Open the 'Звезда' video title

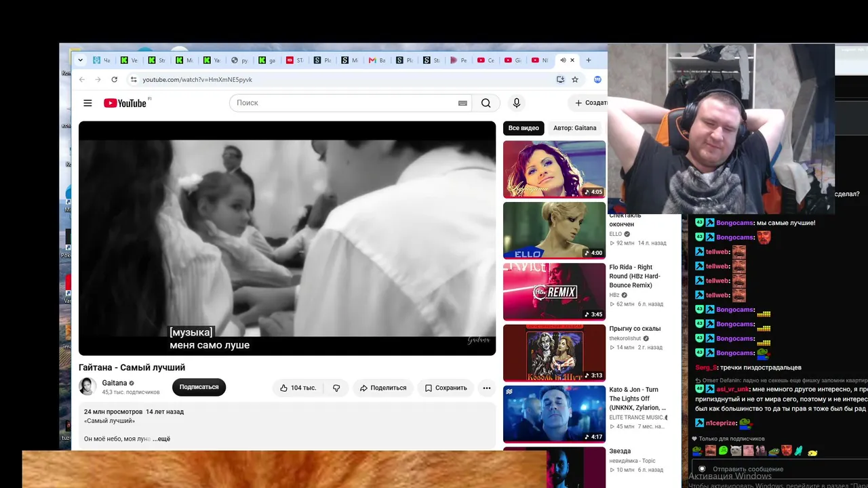(620, 451)
